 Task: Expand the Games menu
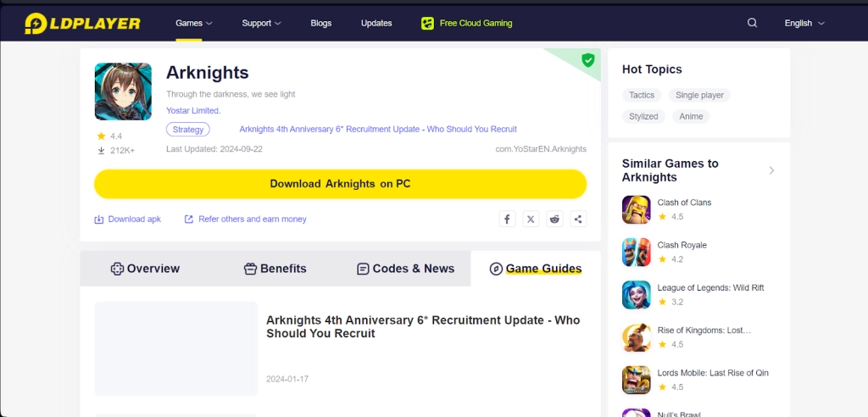(194, 23)
